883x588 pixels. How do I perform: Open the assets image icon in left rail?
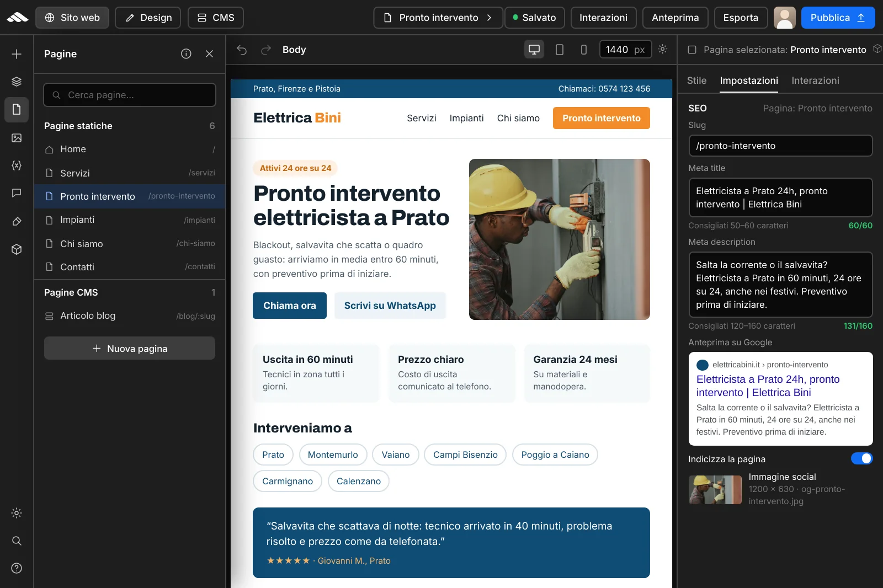pyautogui.click(x=17, y=138)
